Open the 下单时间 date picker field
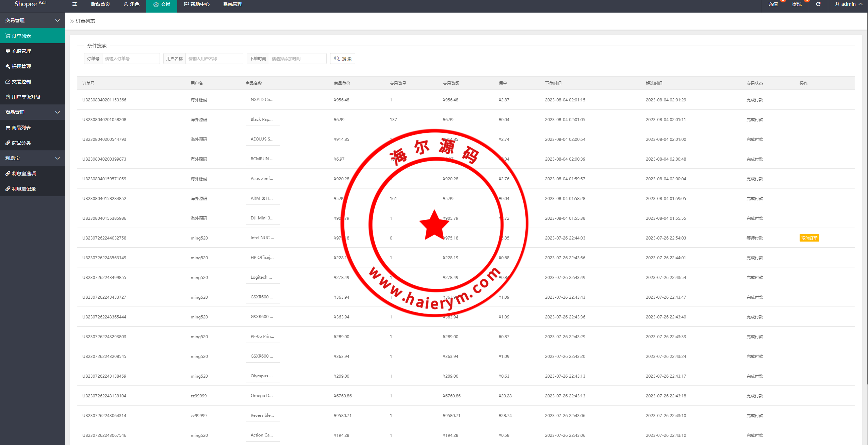 (x=297, y=59)
